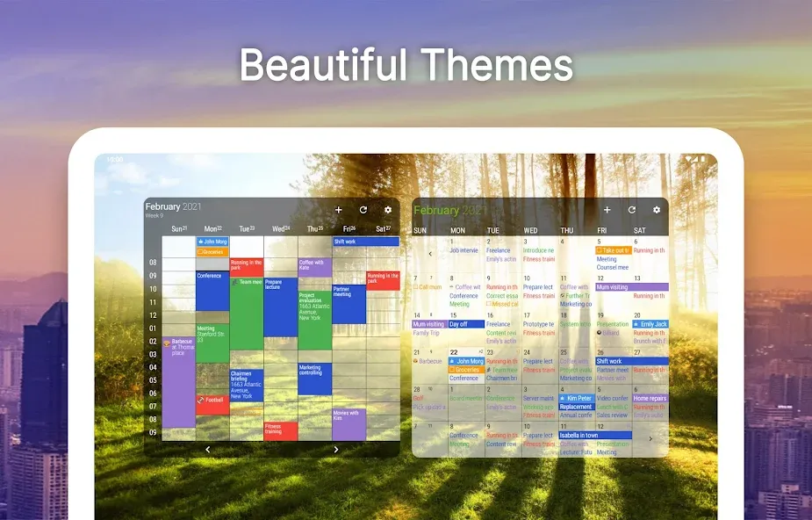
Task: Open Fitness training event on Wednesday
Action: point(281,431)
